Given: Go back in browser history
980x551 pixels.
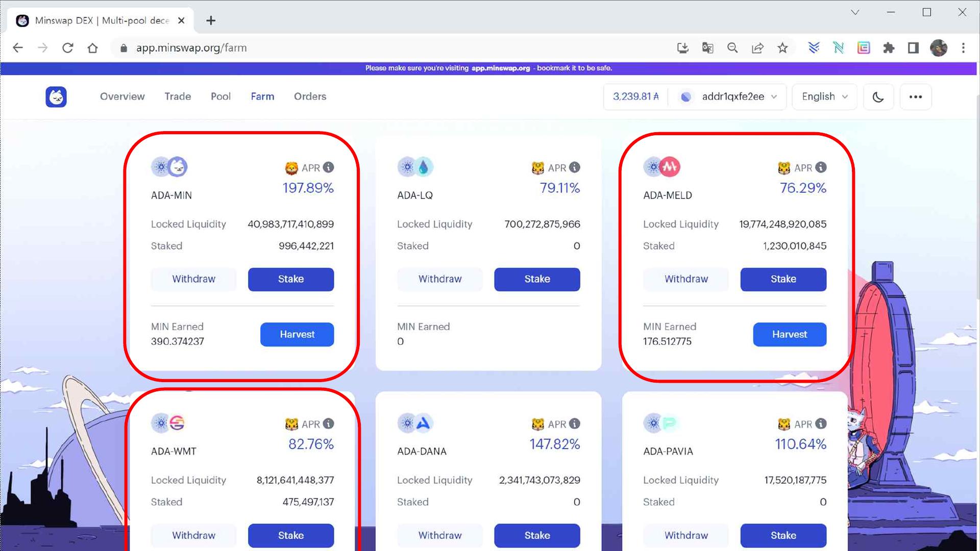Looking at the screenshot, I should point(18,48).
